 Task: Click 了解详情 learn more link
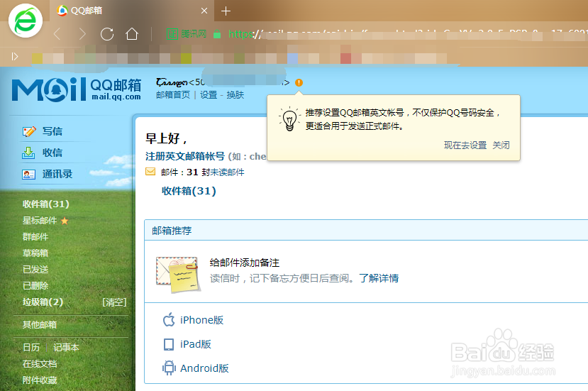(x=379, y=278)
